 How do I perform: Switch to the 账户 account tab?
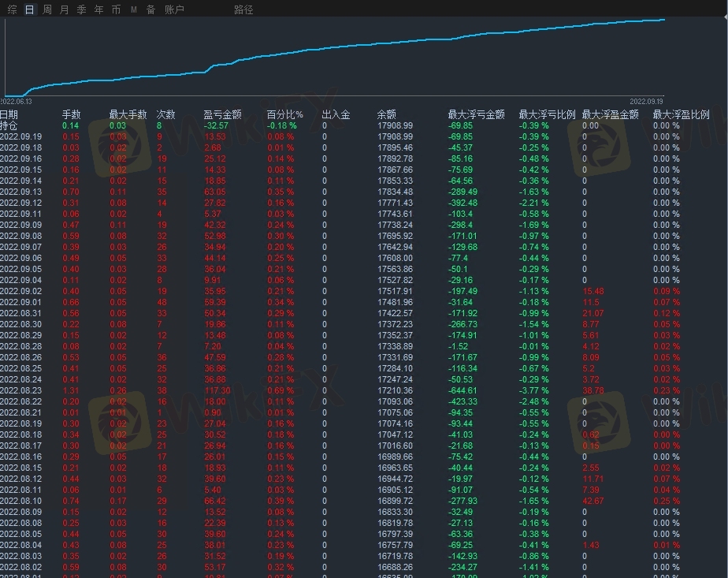point(174,9)
